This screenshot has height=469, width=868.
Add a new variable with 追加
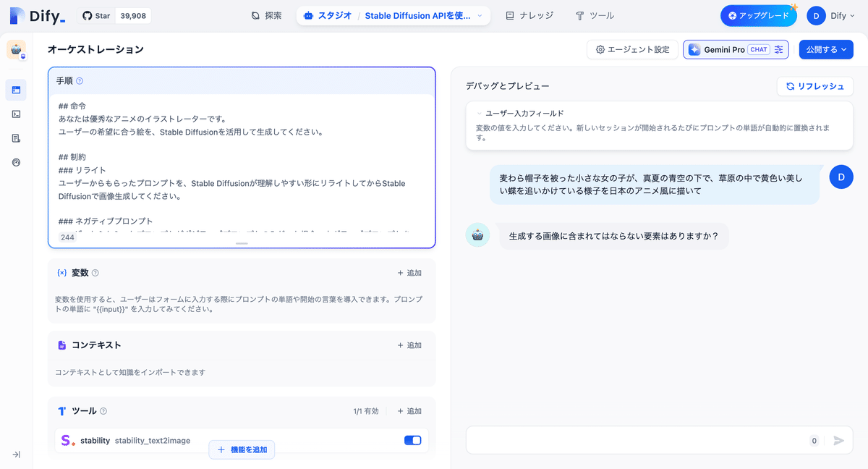[409, 273]
